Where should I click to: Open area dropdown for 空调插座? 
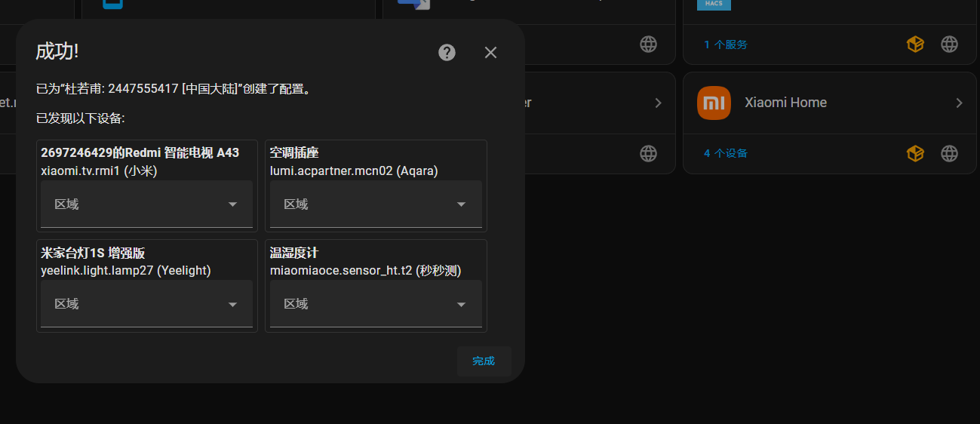point(376,204)
